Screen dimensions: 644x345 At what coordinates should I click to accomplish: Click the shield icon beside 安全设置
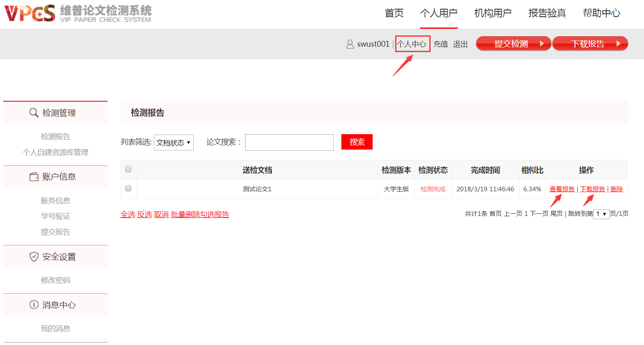(x=34, y=257)
